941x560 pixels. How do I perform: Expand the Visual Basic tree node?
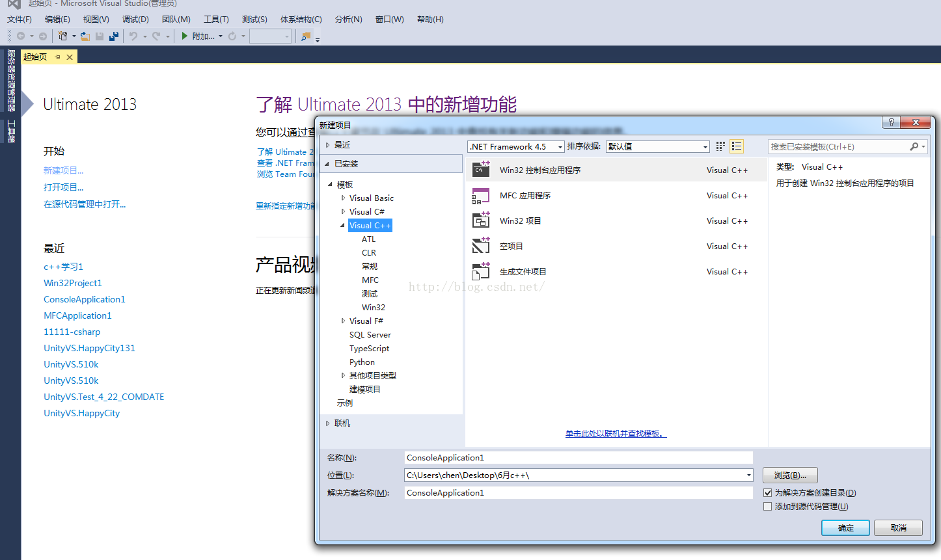pyautogui.click(x=343, y=198)
